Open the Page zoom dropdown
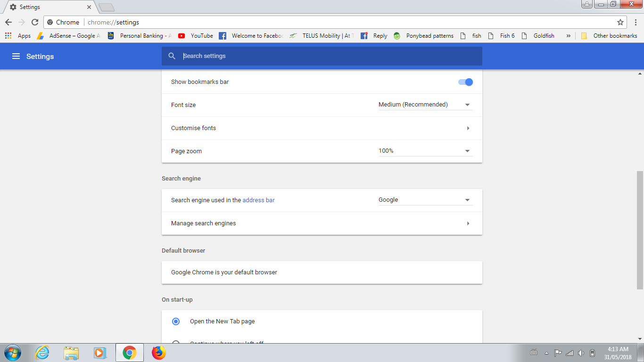The image size is (644, 362). [x=425, y=151]
